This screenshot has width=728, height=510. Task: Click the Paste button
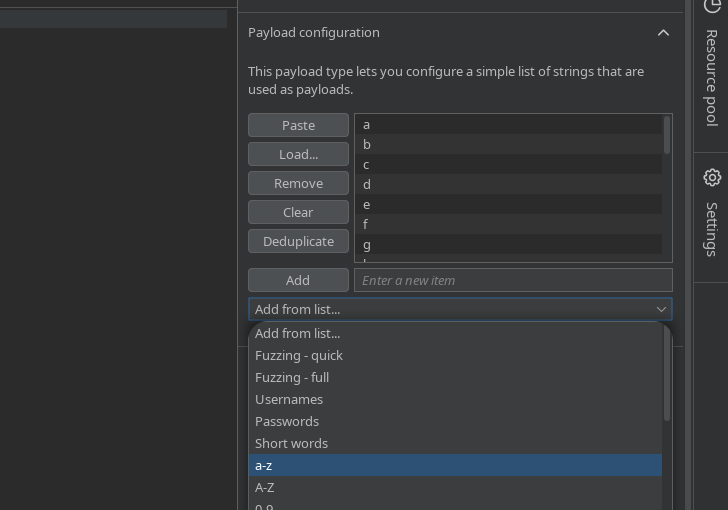point(298,125)
